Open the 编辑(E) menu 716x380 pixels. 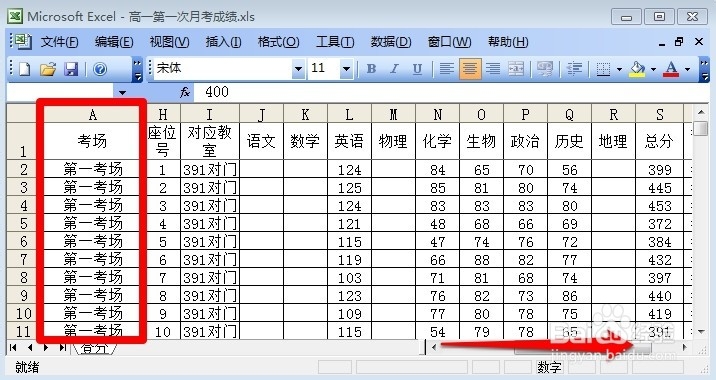(x=114, y=42)
